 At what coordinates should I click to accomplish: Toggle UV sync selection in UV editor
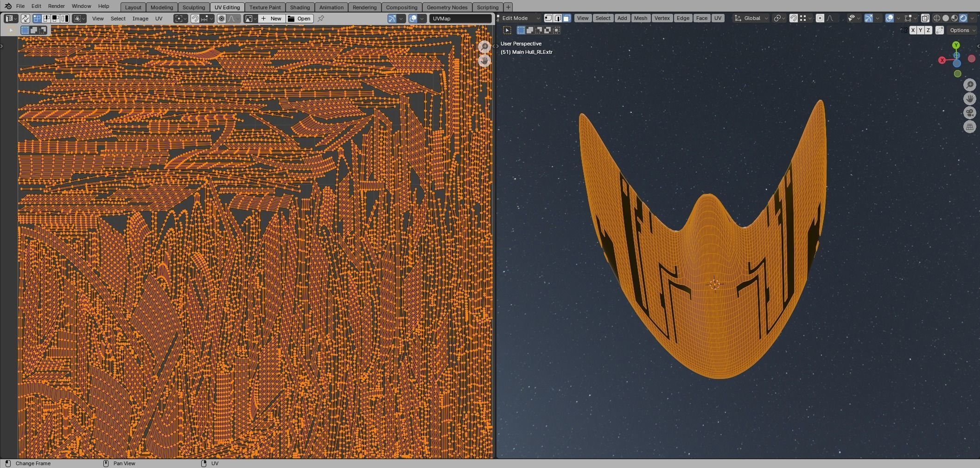(x=25, y=19)
